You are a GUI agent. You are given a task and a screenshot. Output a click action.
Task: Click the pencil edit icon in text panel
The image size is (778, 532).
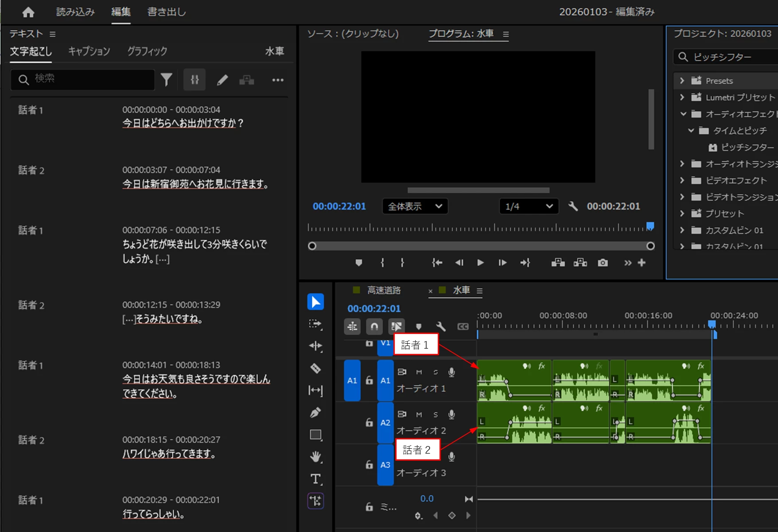[x=222, y=80]
